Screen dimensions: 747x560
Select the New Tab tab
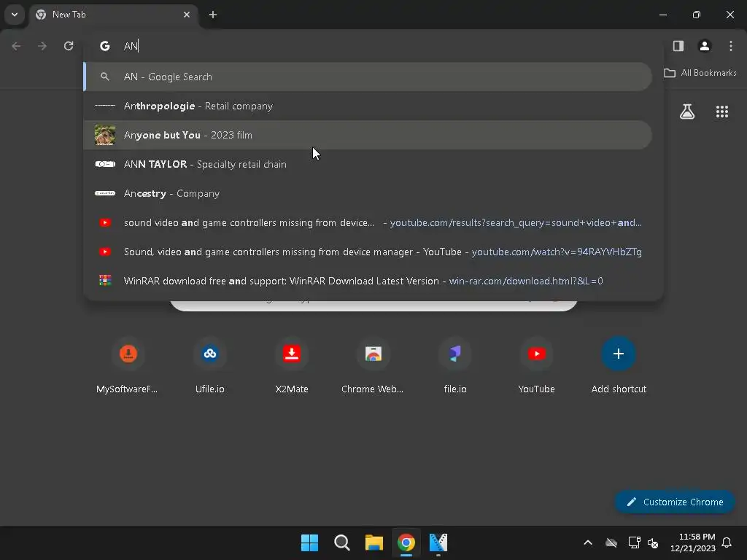112,15
